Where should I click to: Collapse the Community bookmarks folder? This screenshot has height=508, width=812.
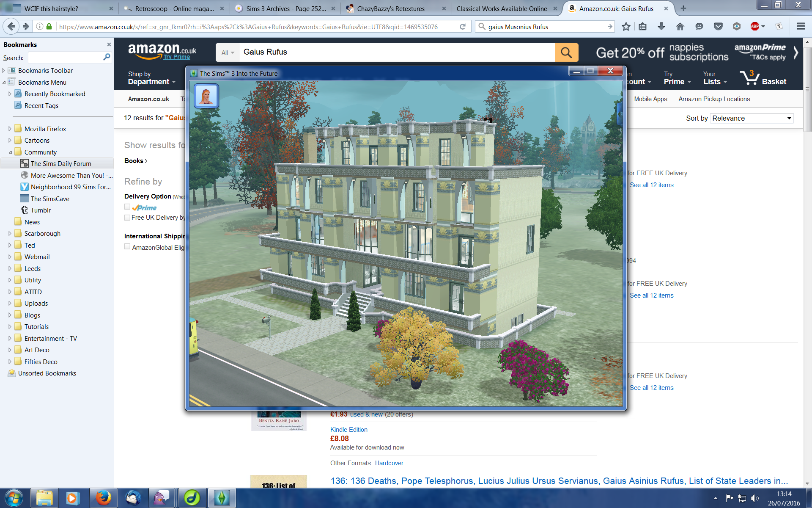click(x=10, y=152)
